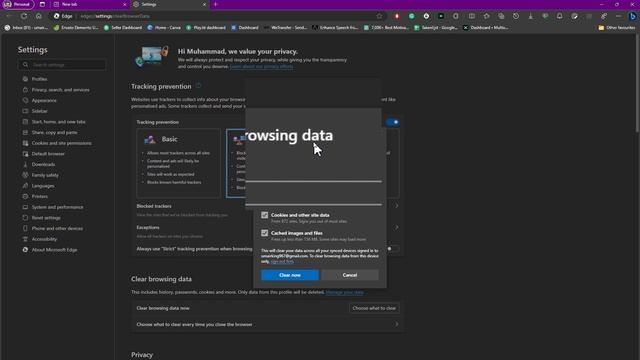
Task: Open the Manage your data link
Action: point(344,292)
